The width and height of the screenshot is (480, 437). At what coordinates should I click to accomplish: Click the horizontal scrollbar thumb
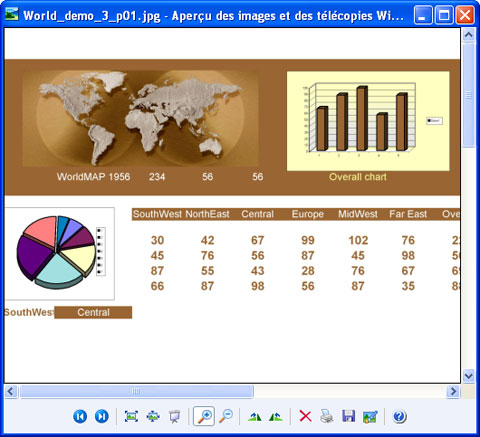(x=136, y=391)
